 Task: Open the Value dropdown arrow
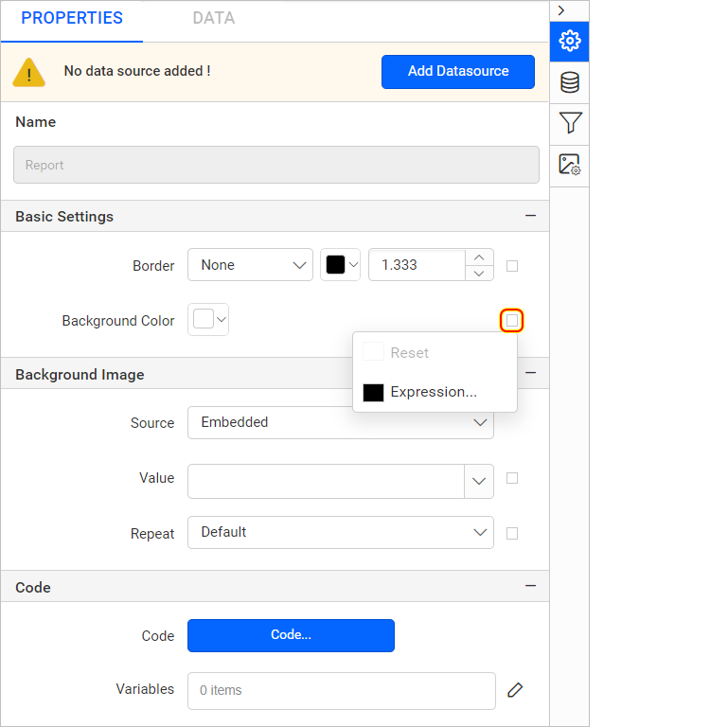[479, 481]
